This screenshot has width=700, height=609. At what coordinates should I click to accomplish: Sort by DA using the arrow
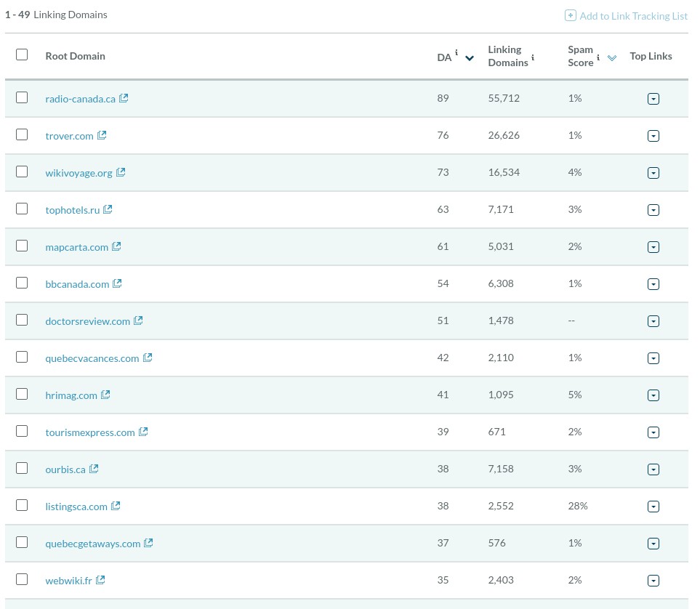coord(470,58)
